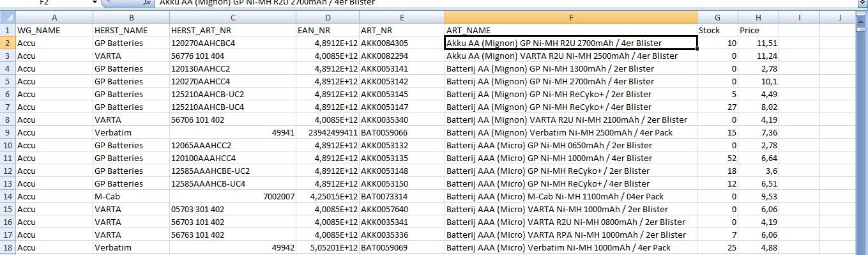
Task: Click article number BAT0059069
Action: click(x=402, y=247)
